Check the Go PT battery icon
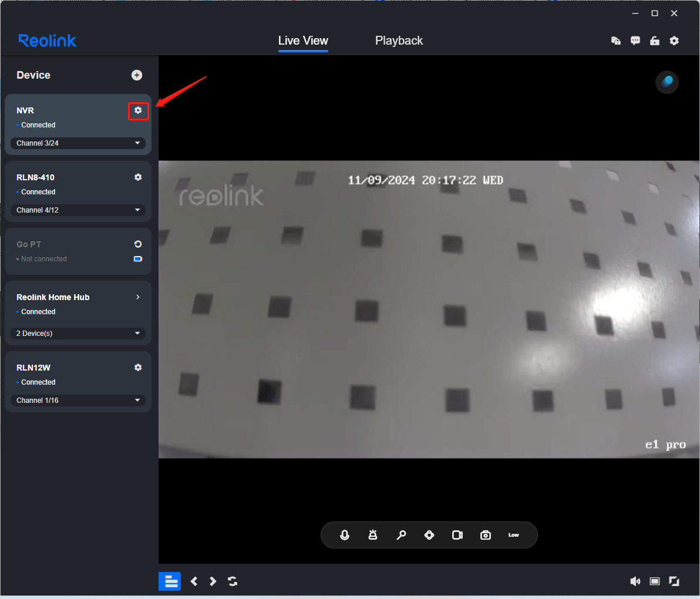 [x=138, y=259]
